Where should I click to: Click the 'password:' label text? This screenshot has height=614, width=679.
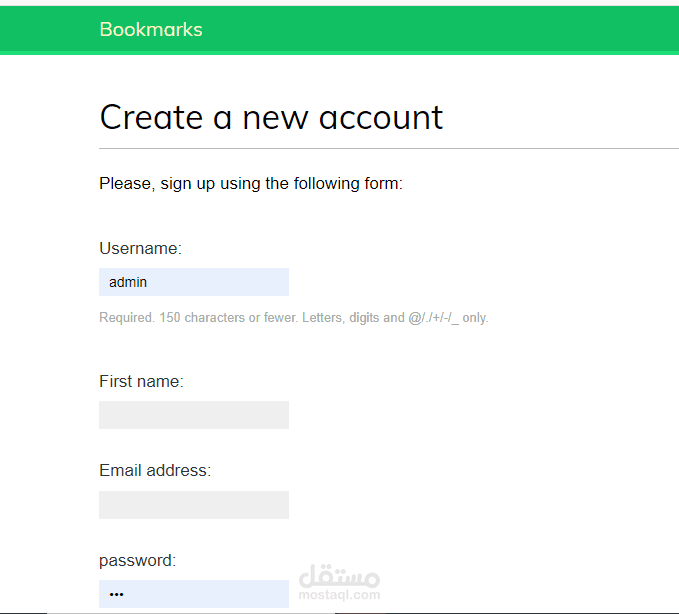coord(137,560)
